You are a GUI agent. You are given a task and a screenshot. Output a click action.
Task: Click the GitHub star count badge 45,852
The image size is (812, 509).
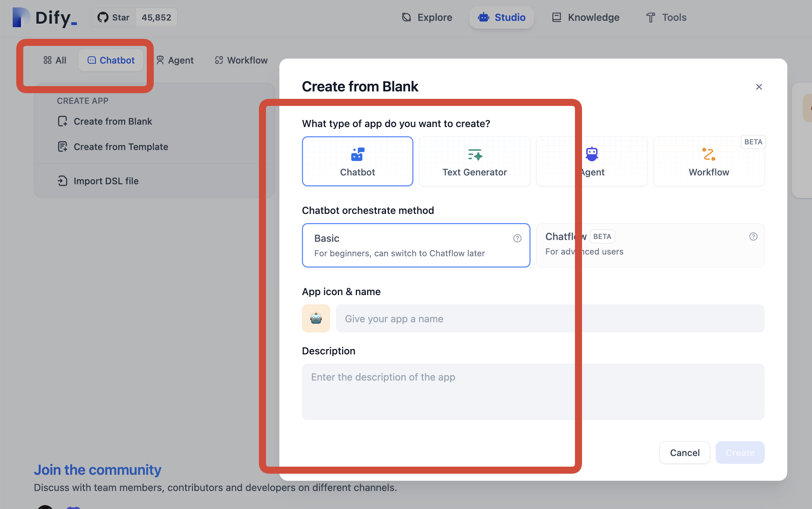[156, 17]
